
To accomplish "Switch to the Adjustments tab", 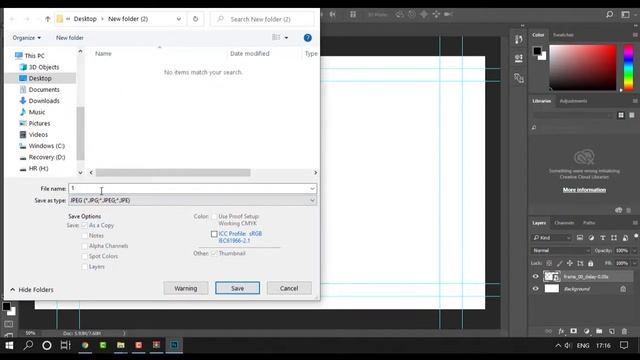I will point(573,101).
